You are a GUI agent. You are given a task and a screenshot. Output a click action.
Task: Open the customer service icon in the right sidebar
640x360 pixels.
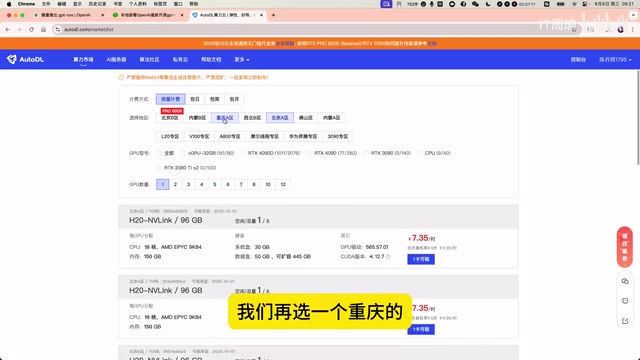[x=625, y=281]
